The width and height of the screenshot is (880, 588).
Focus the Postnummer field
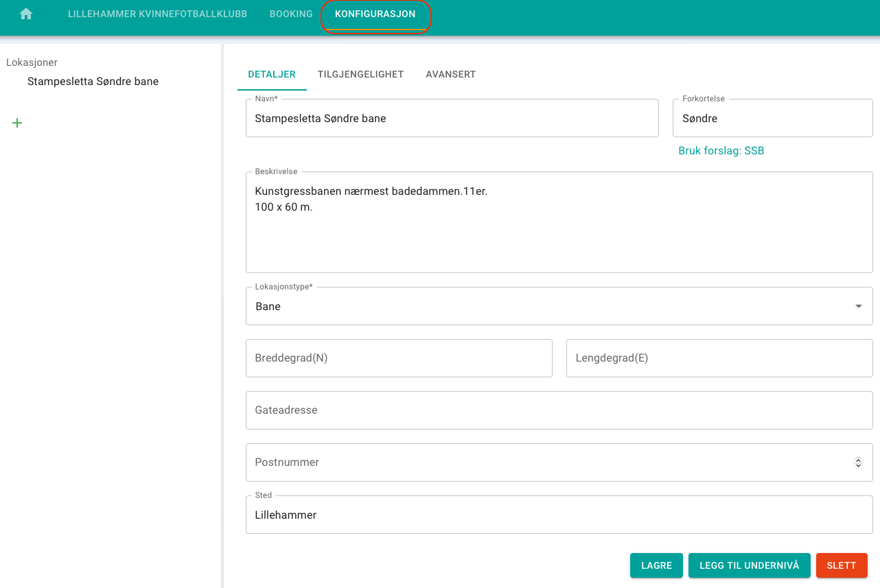(559, 462)
